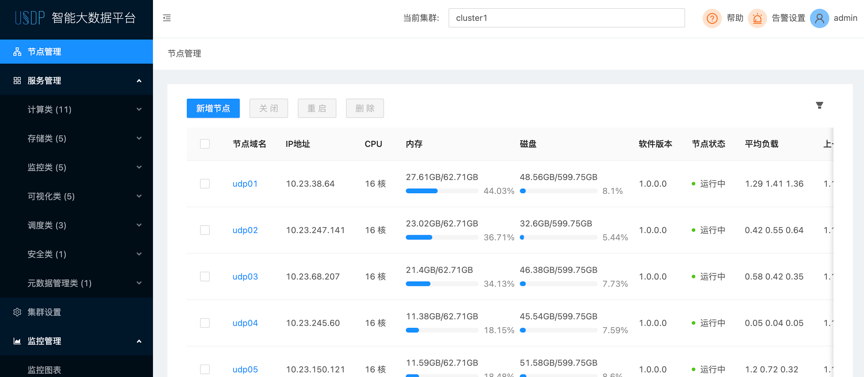The height and width of the screenshot is (377, 864).
Task: Check the udp01 row checkbox
Action: click(x=205, y=184)
